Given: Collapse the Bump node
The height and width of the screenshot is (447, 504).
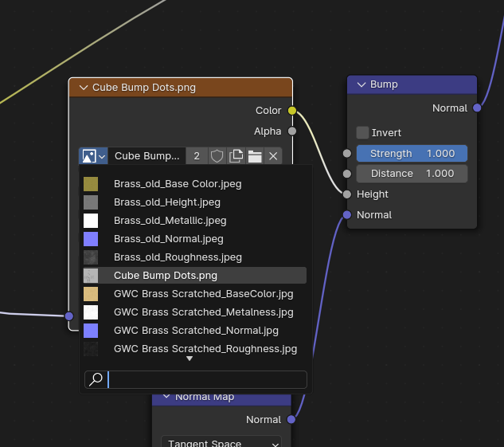Looking at the screenshot, I should [x=361, y=84].
